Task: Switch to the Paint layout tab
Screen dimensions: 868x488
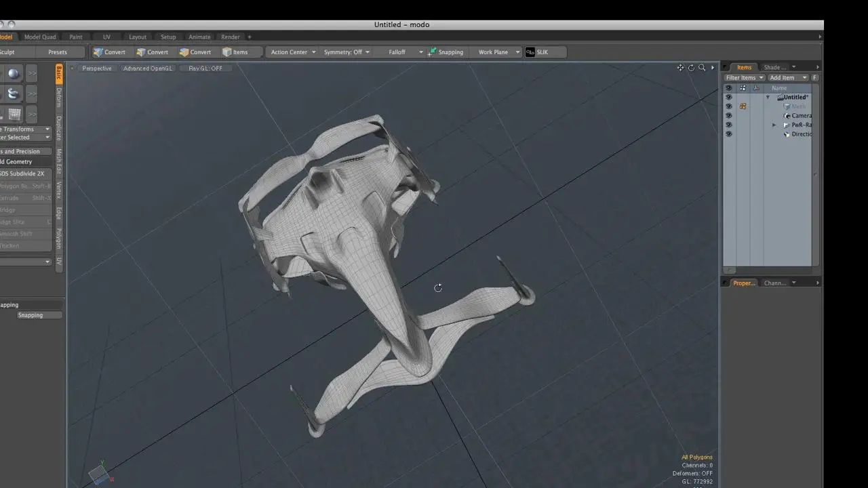Action: click(x=76, y=37)
